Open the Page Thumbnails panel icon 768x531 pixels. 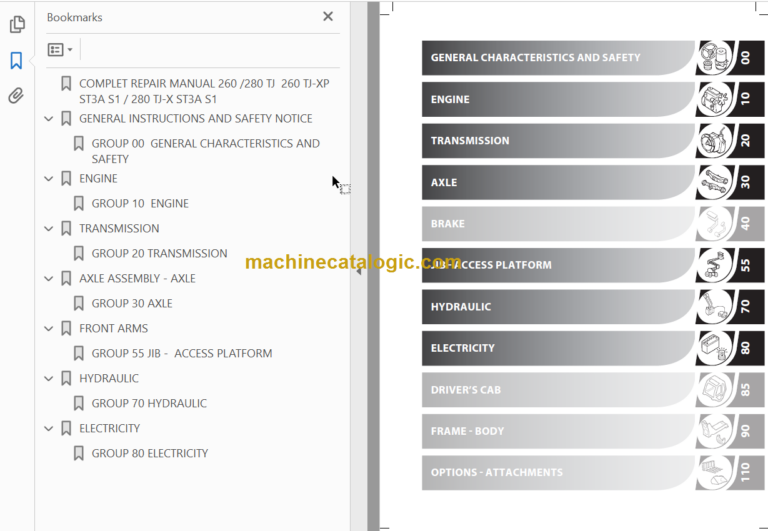point(17,24)
